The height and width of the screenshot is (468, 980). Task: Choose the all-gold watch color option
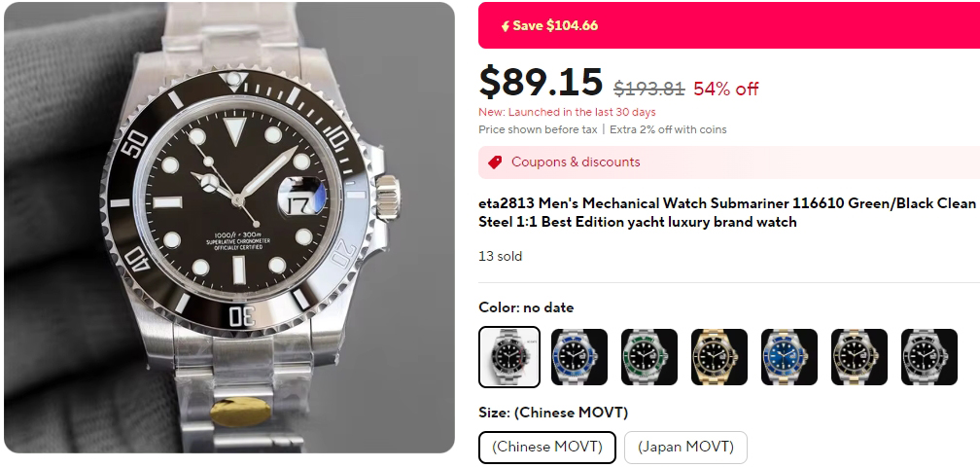pyautogui.click(x=719, y=356)
